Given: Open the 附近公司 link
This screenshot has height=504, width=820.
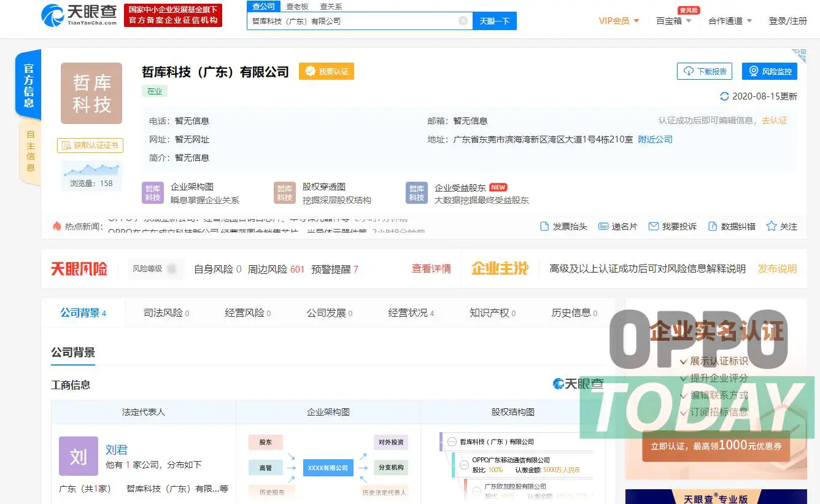Looking at the screenshot, I should click(x=656, y=139).
